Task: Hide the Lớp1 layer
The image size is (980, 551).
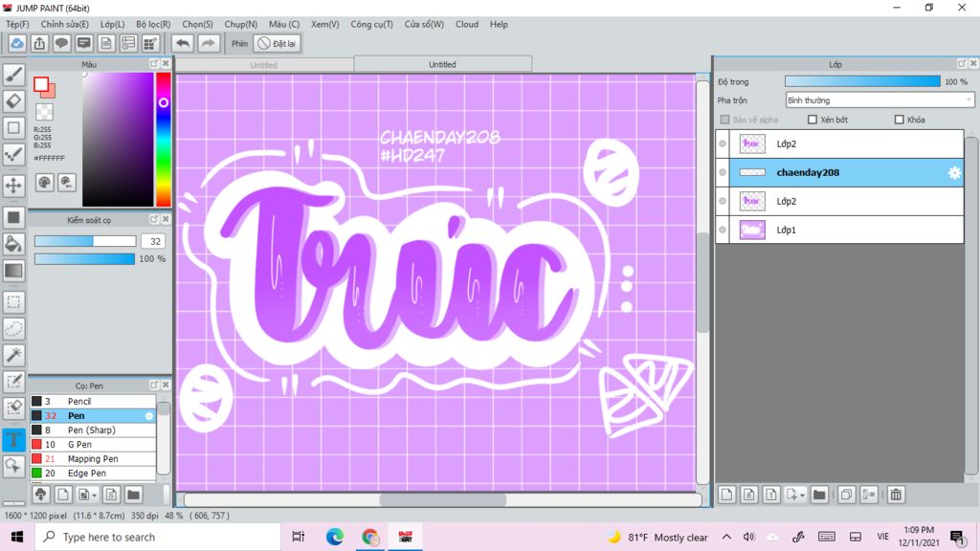Action: point(723,230)
